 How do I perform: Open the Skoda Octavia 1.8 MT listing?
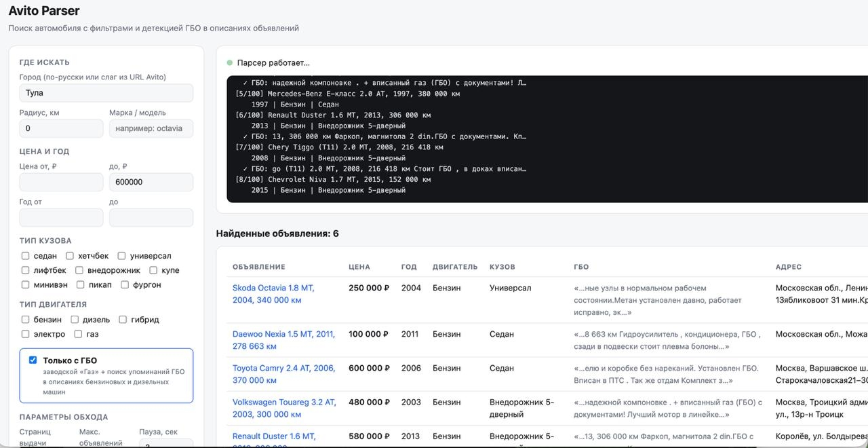(273, 294)
